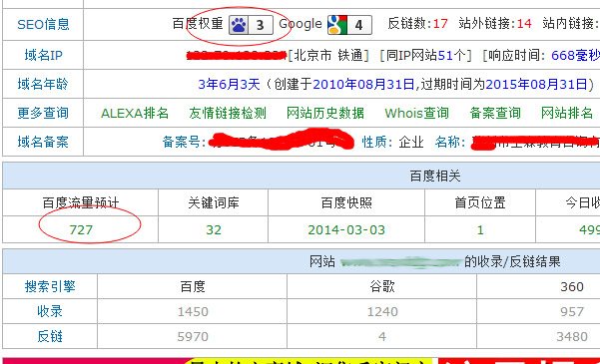Click the Baidu backlinks count 5970
Image resolution: width=600 pixels, height=364 pixels.
click(x=193, y=337)
